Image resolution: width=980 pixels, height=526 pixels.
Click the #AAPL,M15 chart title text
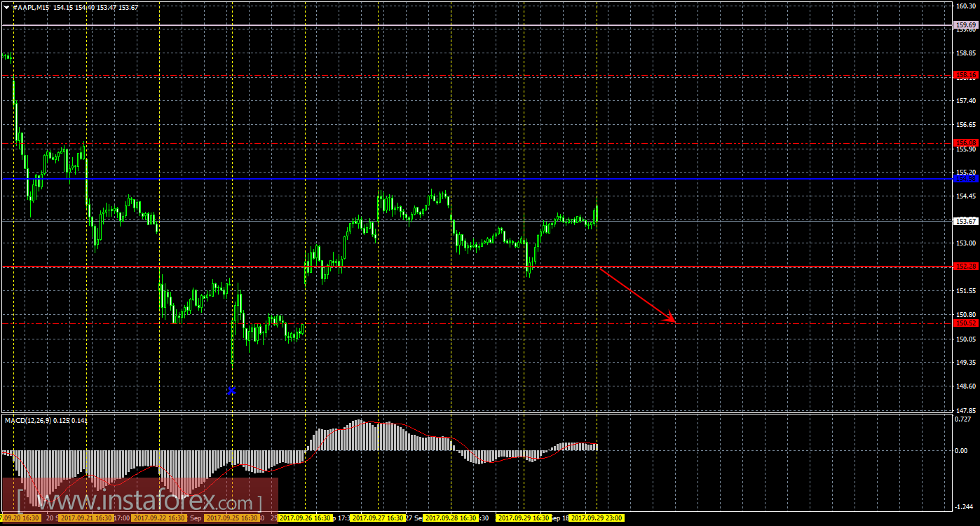coord(29,6)
